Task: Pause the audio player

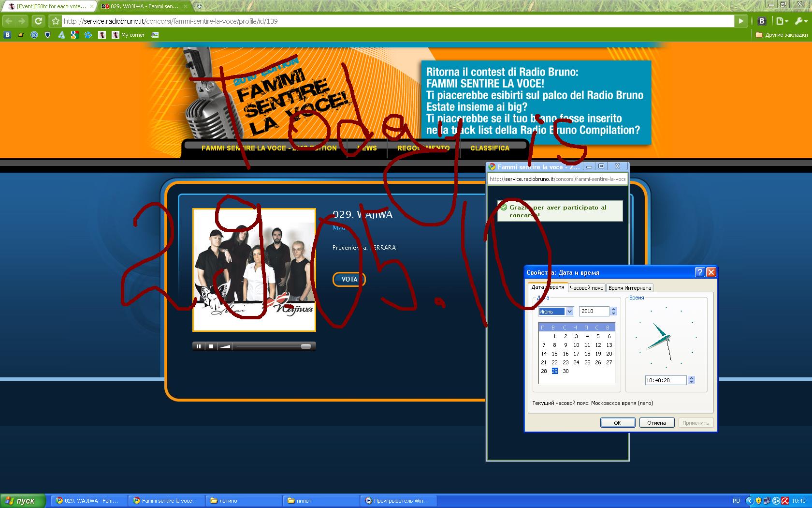Action: pos(198,346)
